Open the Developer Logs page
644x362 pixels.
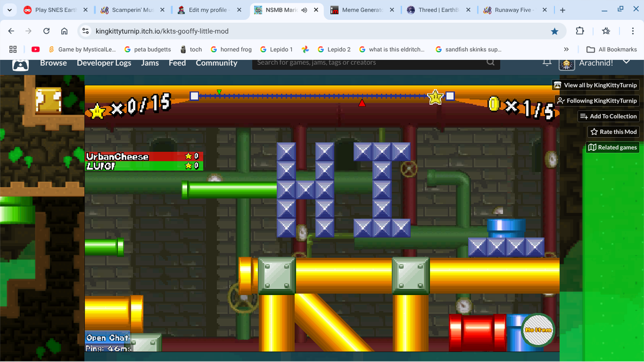(x=104, y=63)
